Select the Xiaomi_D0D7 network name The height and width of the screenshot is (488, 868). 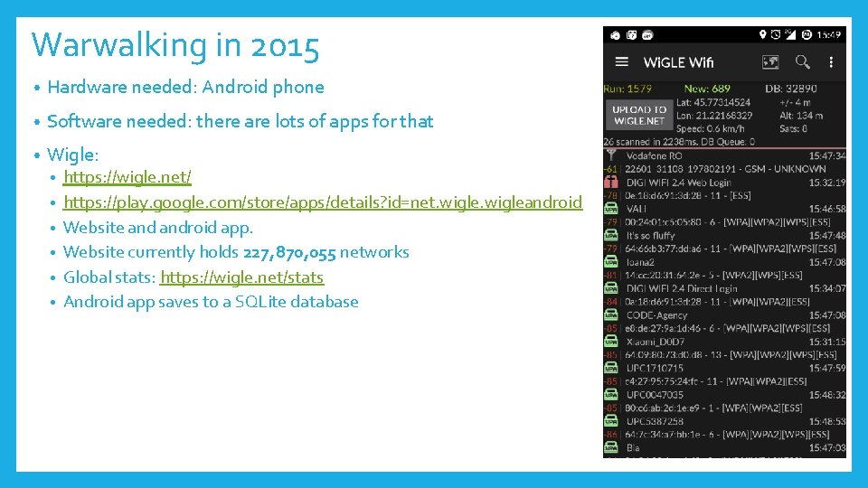pyautogui.click(x=656, y=342)
